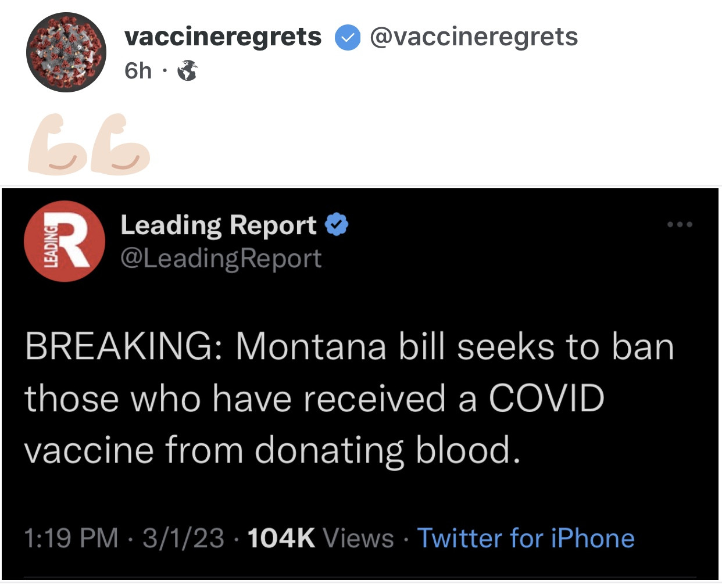This screenshot has height=588, width=722.
Task: Click the word BREAKING in the tweet
Action: coord(119,347)
